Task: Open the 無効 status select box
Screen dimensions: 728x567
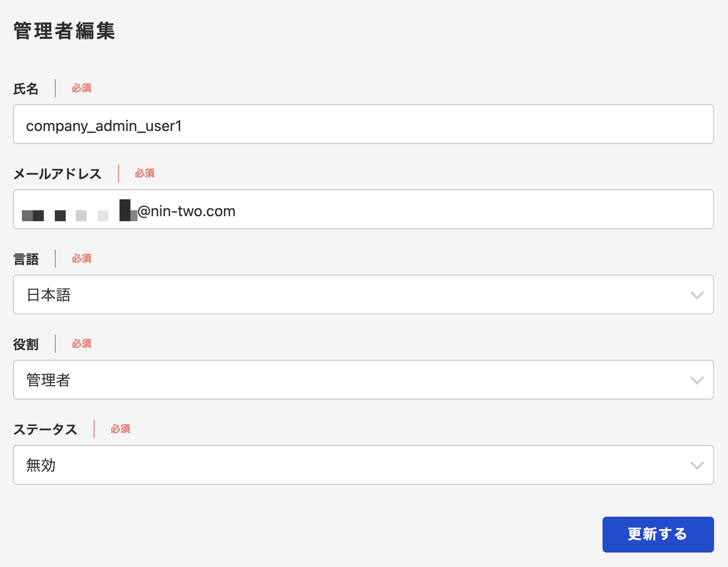Action: click(349, 465)
